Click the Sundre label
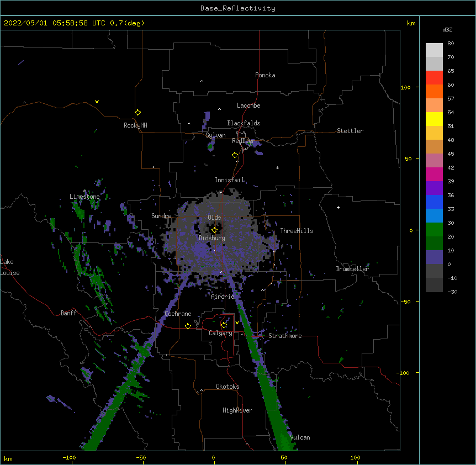Image resolution: width=476 pixels, height=465 pixels. 161,216
